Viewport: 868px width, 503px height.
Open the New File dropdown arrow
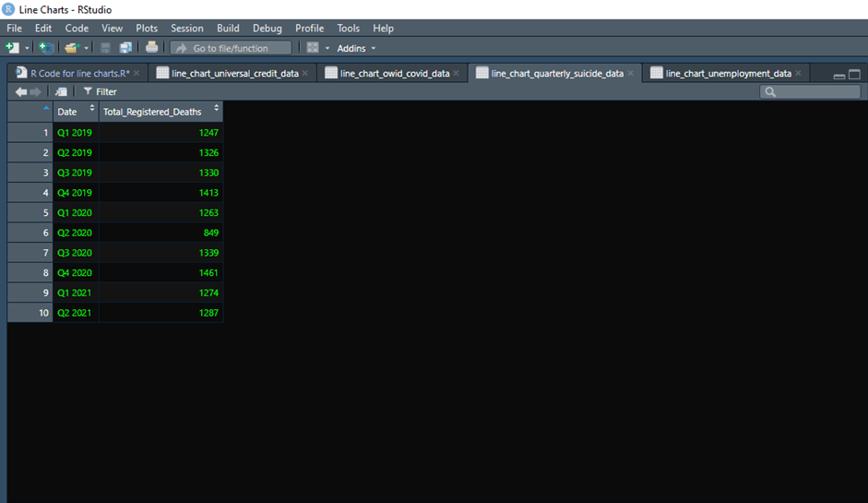click(x=27, y=49)
